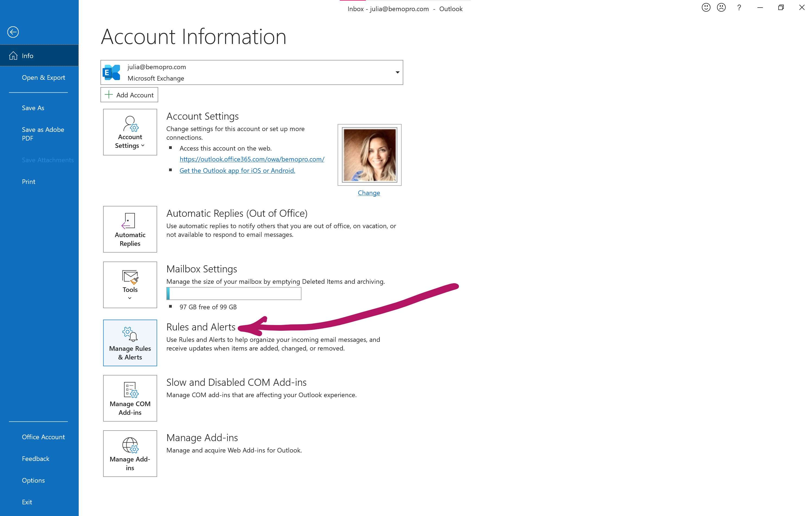The width and height of the screenshot is (812, 516).
Task: Click the back arrow to return to Inbox
Action: pos(13,32)
